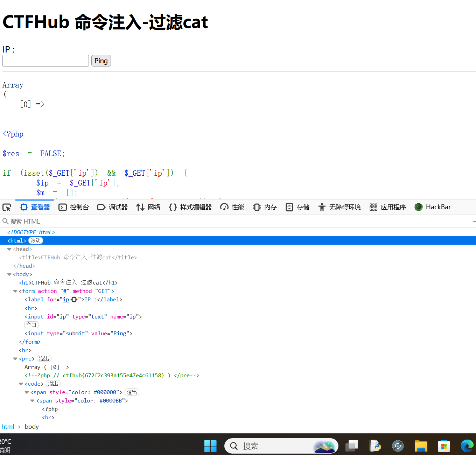Viewport: 476px width, 455px height.
Task: Click the taskbar 搜索 search box
Action: point(281,446)
